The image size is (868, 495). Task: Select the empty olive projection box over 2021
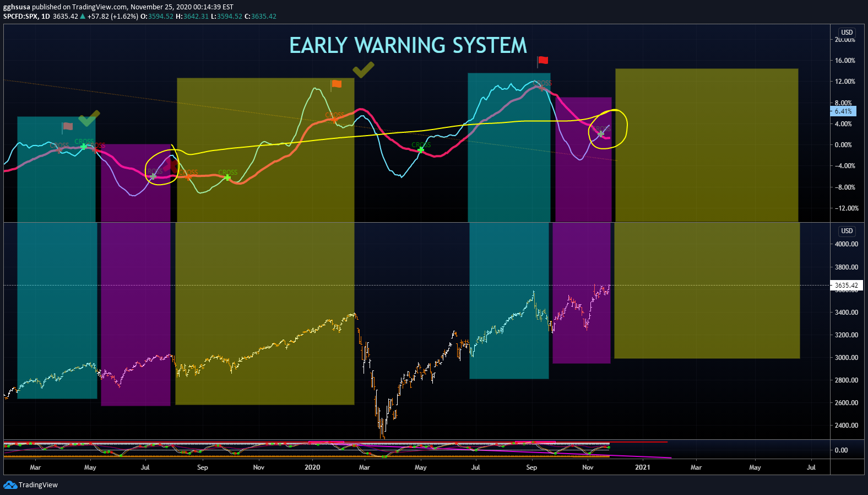707,290
